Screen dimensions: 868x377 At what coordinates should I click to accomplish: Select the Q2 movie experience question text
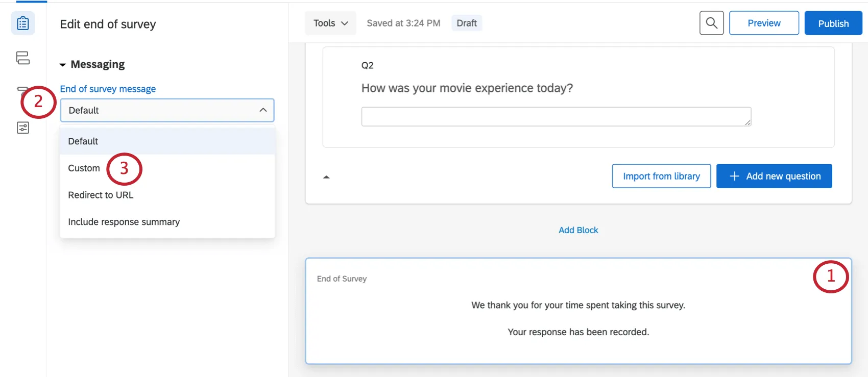tap(467, 88)
